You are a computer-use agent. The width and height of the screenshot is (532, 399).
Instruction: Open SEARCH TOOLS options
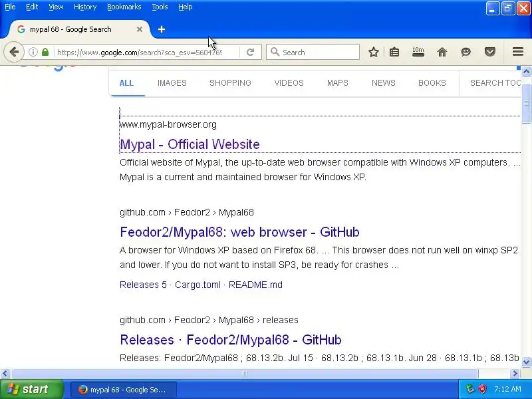pyautogui.click(x=495, y=83)
